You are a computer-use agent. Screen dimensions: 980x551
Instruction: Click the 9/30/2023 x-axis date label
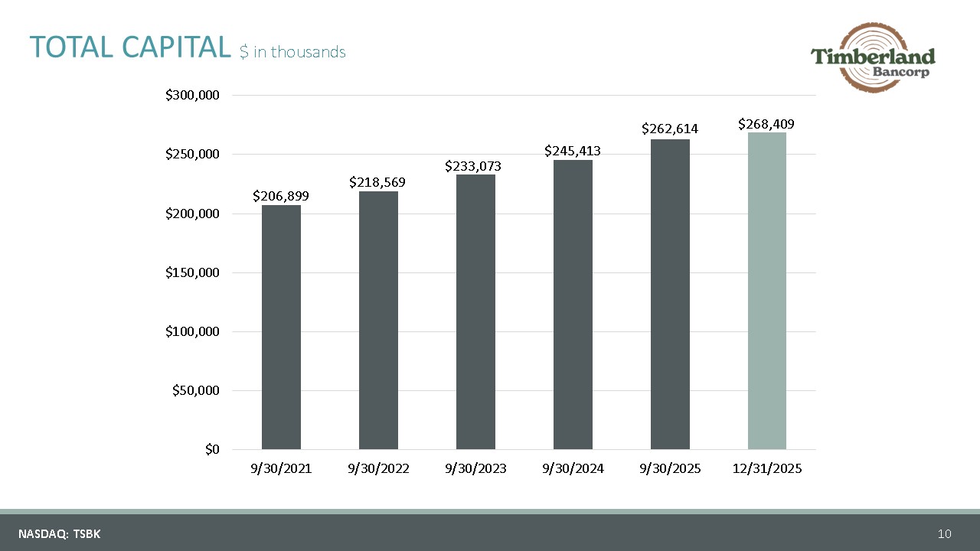(475, 468)
